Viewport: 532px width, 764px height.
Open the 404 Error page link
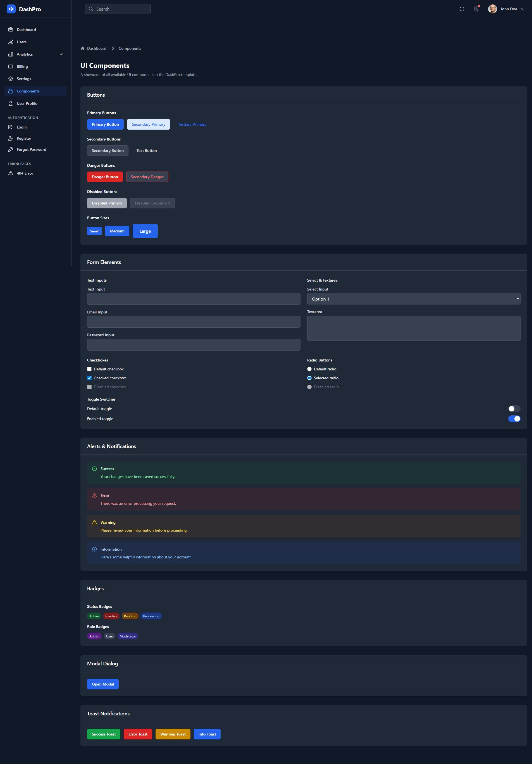pos(35,173)
